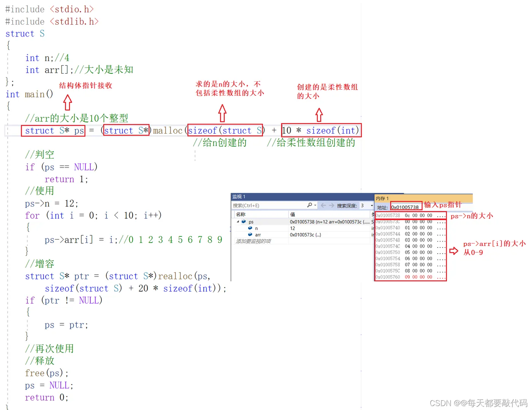Click the 'ps->arr[i] = i;' line

134,240
